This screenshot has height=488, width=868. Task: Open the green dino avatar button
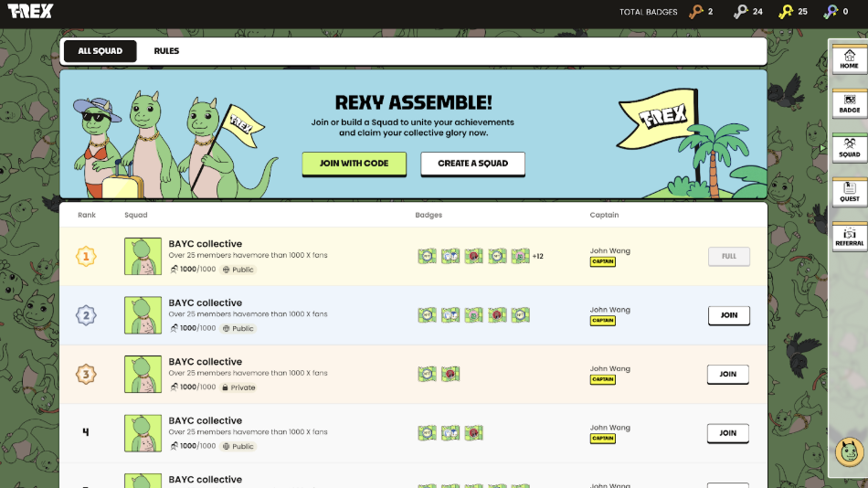pos(849,451)
